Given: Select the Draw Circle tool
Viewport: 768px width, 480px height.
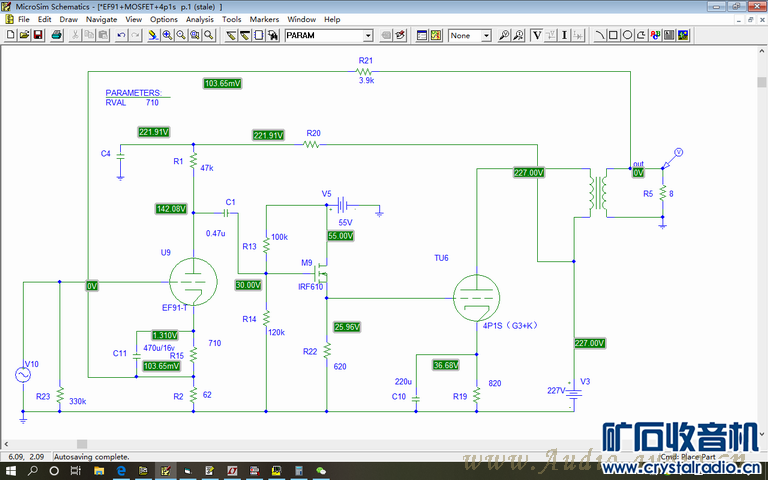Looking at the screenshot, I should pyautogui.click(x=626, y=35).
